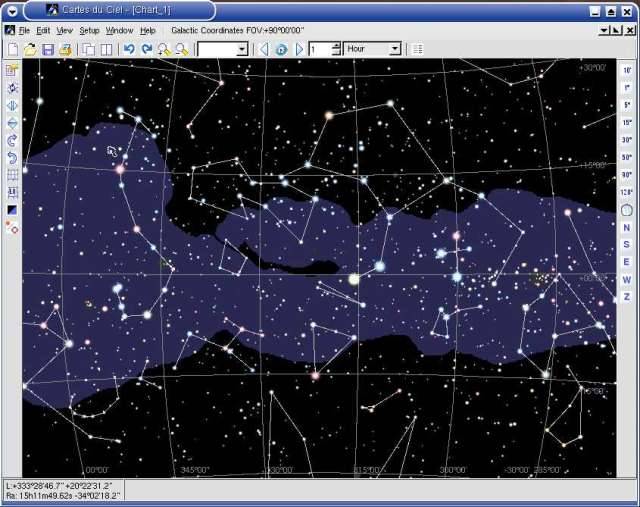Viewport: 640px width, 507px height.
Task: Redo the last chart change
Action: click(x=147, y=50)
